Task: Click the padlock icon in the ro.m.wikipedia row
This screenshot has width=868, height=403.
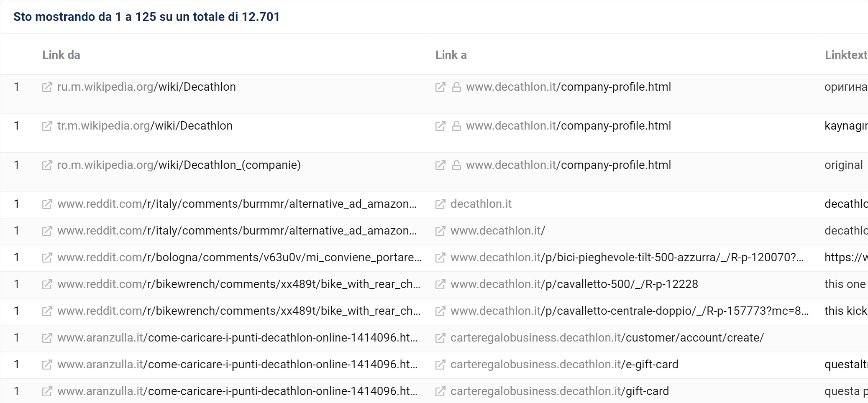Action: point(456,165)
